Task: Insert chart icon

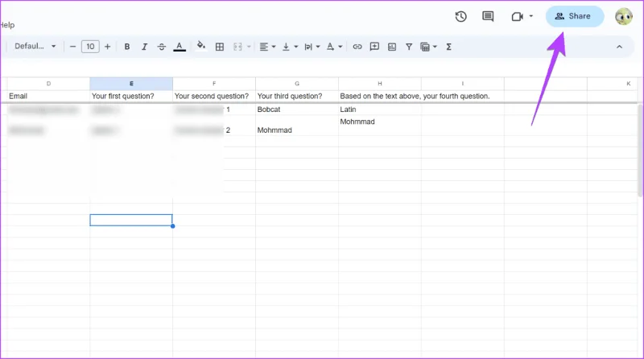Action: click(x=392, y=47)
